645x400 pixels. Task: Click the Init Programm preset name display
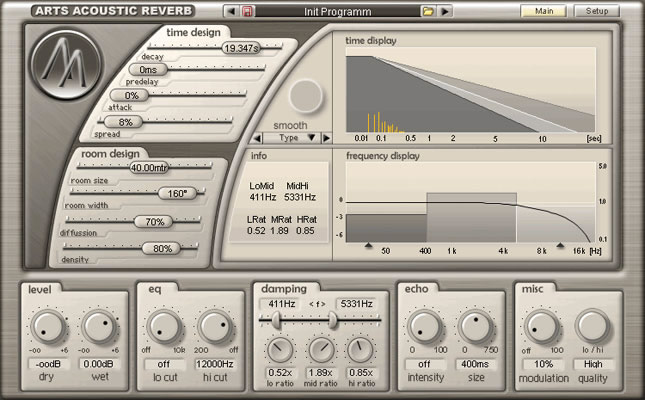(336, 11)
